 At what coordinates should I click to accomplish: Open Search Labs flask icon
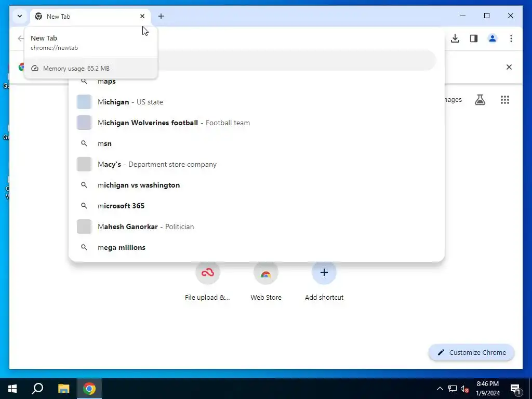(480, 100)
